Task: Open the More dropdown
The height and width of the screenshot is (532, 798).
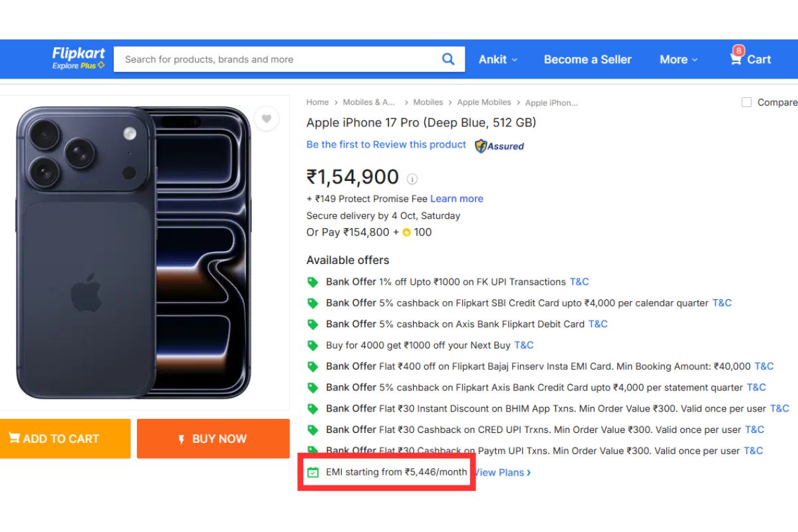Action: click(x=678, y=59)
